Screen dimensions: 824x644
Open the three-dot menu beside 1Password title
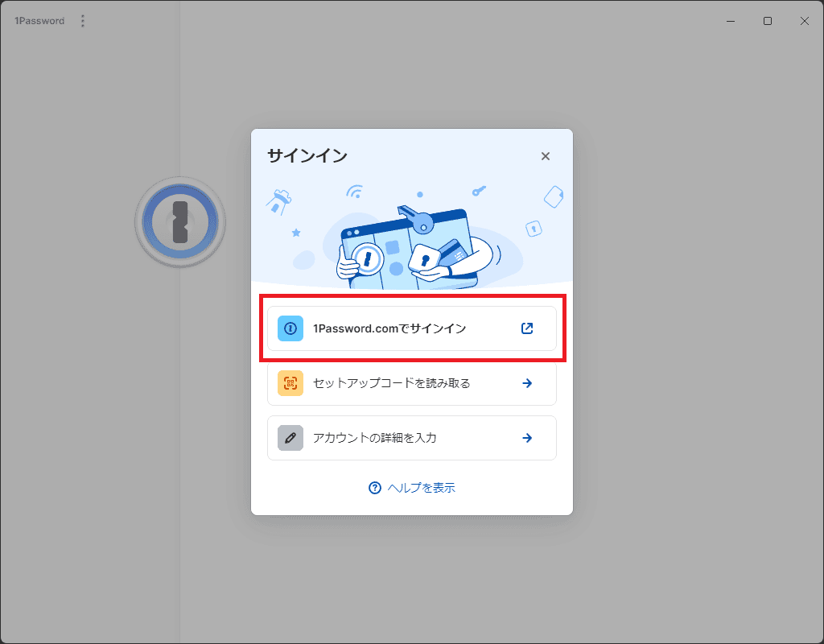(83, 21)
